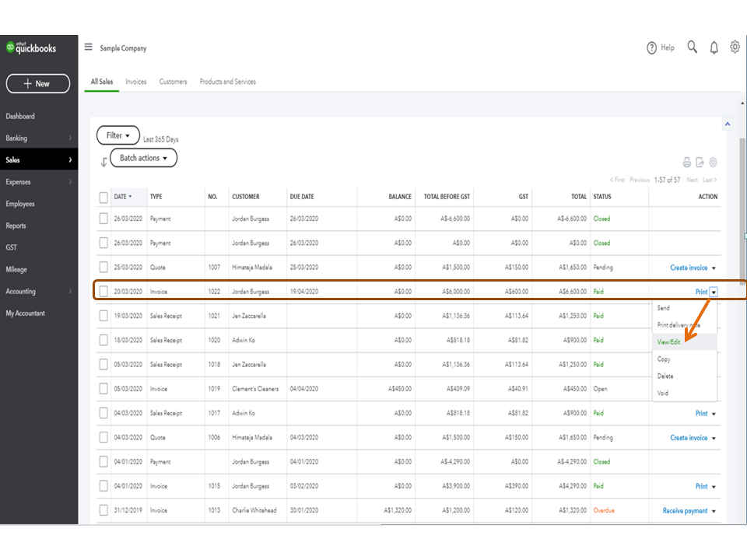This screenshot has height=560, width=747.
Task: Open the settings gear in top header
Action: point(735,47)
